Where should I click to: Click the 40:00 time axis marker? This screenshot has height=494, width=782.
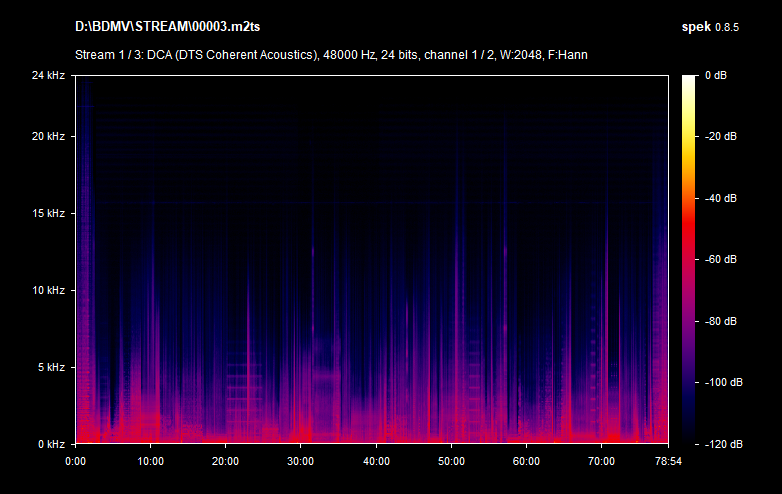click(376, 461)
